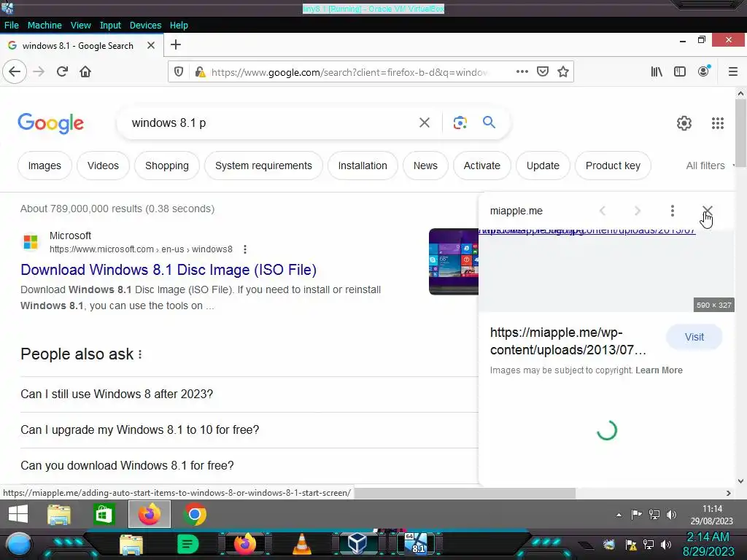Select the Product key filter chip
Viewport: 747px width, 560px height.
613,166
